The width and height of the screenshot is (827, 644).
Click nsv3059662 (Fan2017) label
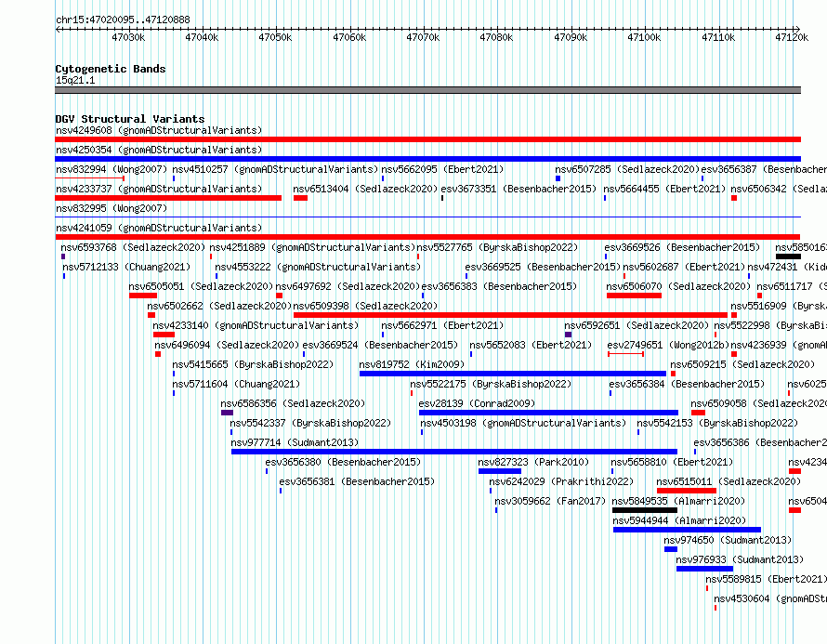pyautogui.click(x=550, y=501)
